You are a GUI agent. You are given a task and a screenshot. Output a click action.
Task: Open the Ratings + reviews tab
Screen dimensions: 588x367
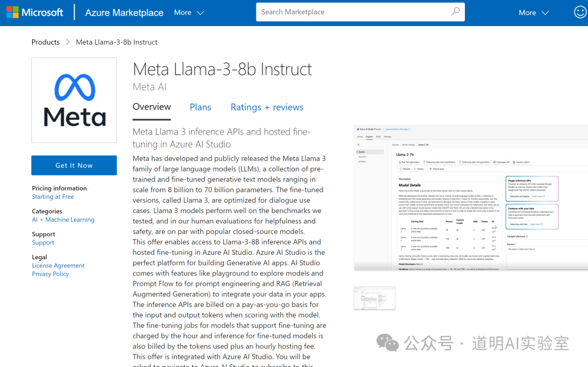267,107
